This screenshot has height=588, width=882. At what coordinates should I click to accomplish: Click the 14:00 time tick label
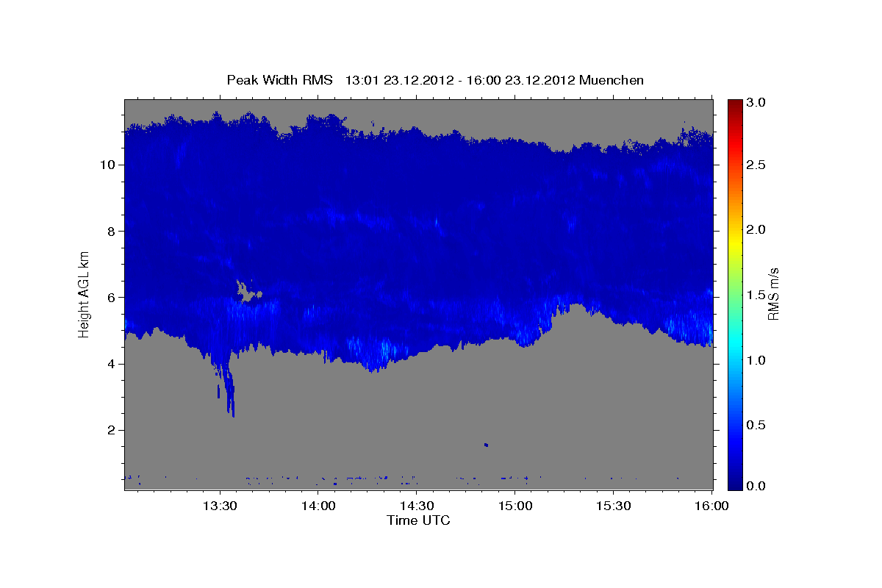pyautogui.click(x=318, y=506)
